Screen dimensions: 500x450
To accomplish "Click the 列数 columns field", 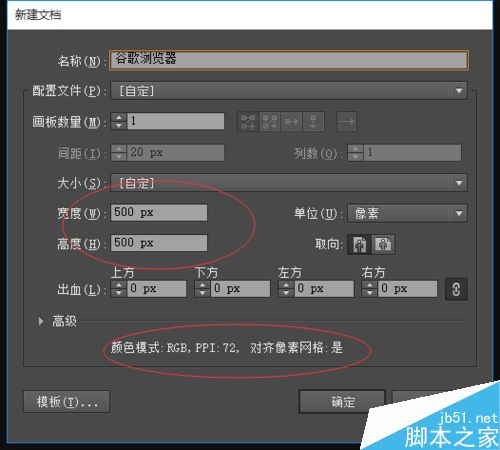I will pyautogui.click(x=413, y=153).
